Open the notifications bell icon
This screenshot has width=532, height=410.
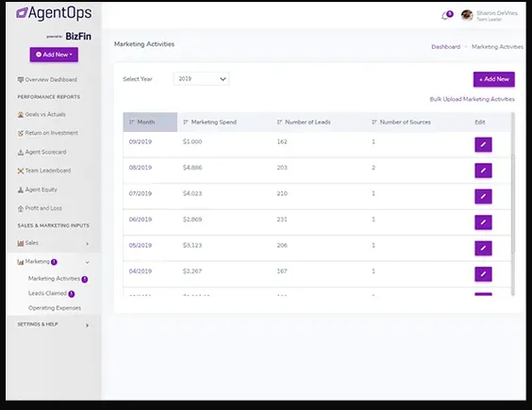[x=445, y=16]
